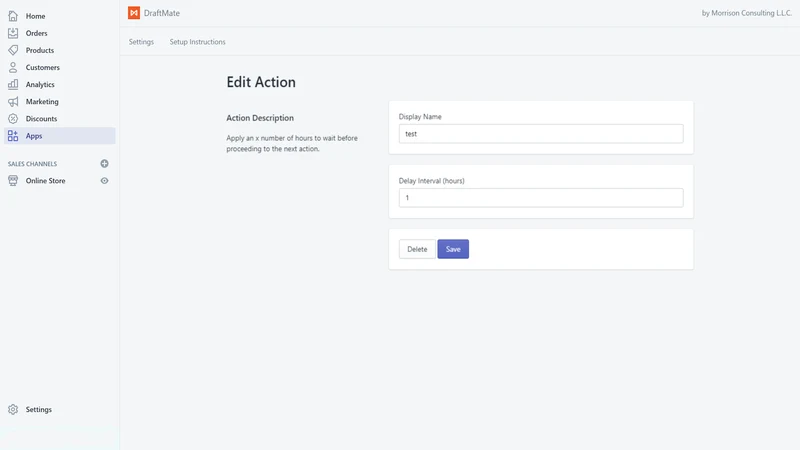
Task: Click the Online Store shop icon
Action: 13,181
